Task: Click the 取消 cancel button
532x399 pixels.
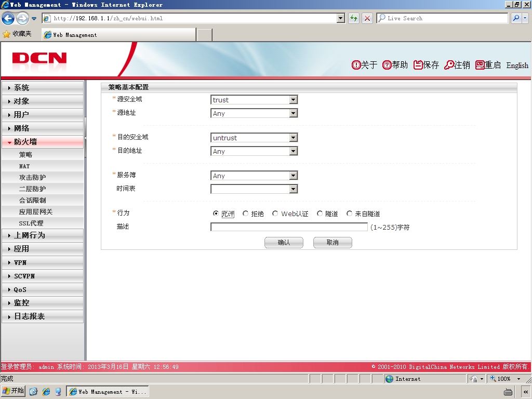Action: click(x=332, y=243)
